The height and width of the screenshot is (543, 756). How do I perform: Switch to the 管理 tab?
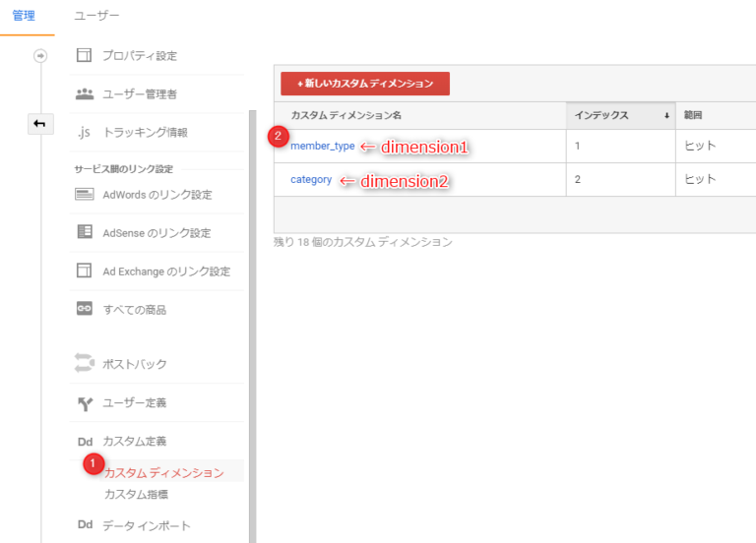click(x=24, y=17)
